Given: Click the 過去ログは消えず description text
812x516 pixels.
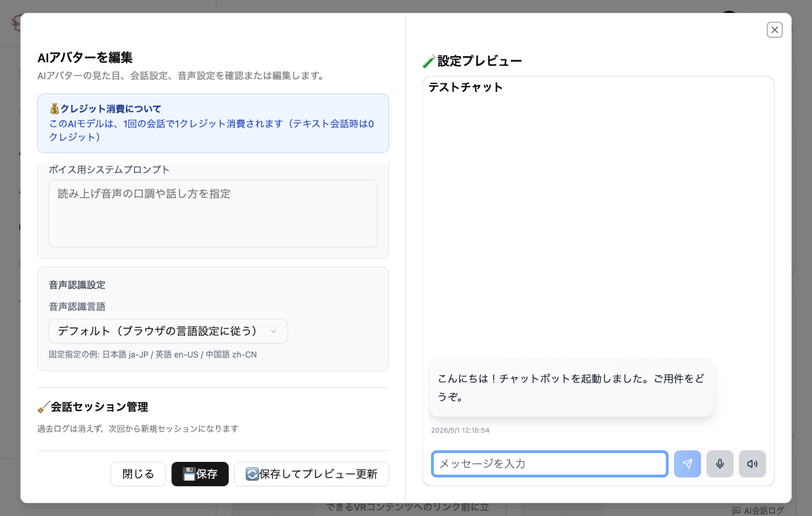Looking at the screenshot, I should tap(138, 429).
